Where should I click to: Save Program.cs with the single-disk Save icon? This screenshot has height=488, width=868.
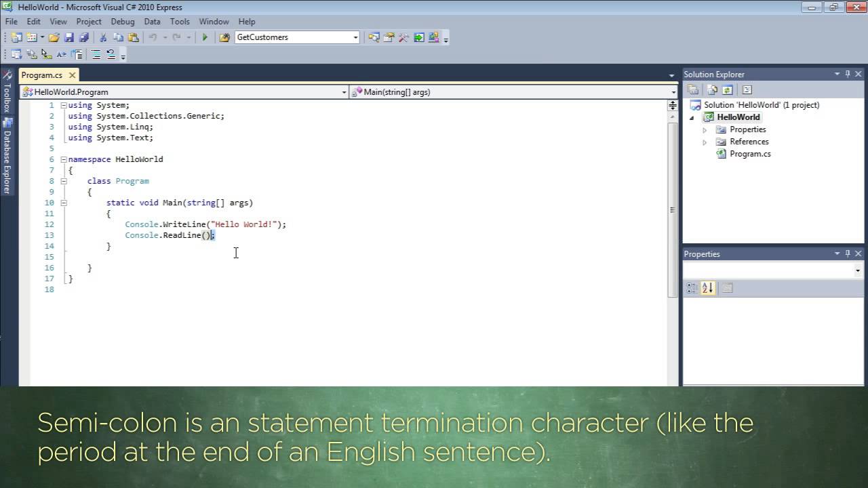click(x=68, y=37)
